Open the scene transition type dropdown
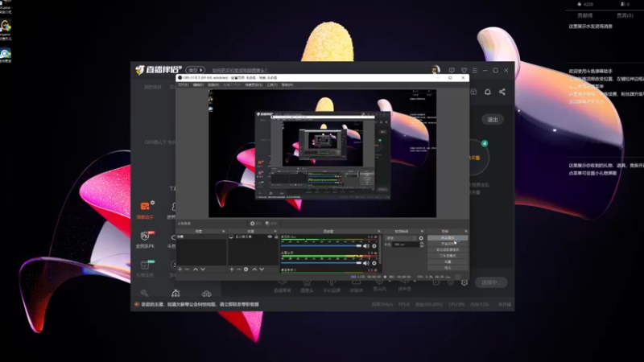 [x=401, y=238]
